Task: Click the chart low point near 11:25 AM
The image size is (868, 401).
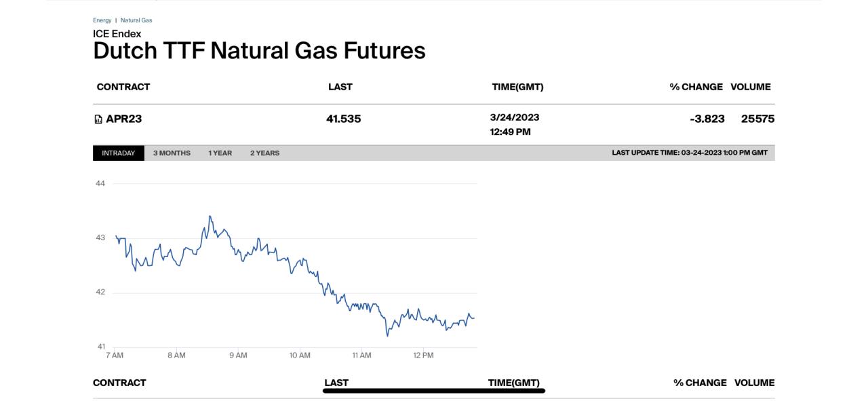Action: tap(387, 335)
